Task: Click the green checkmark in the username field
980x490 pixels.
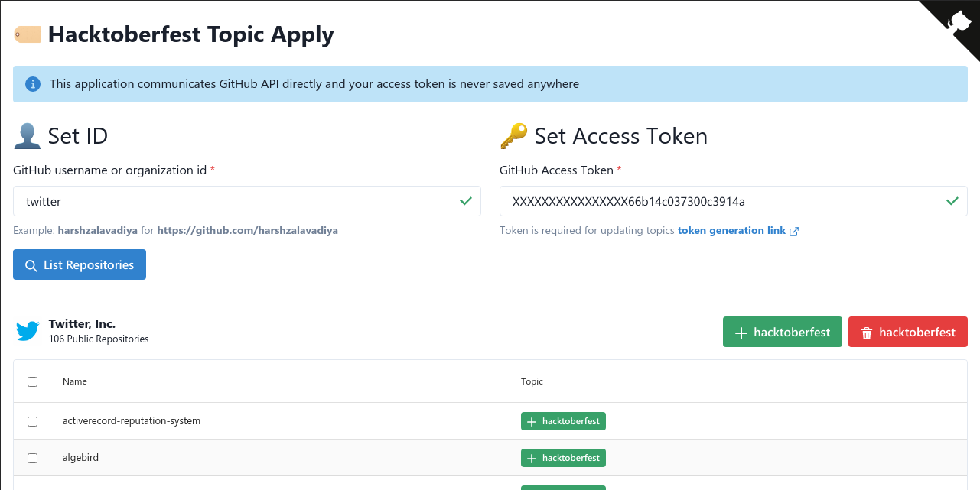Action: tap(465, 201)
